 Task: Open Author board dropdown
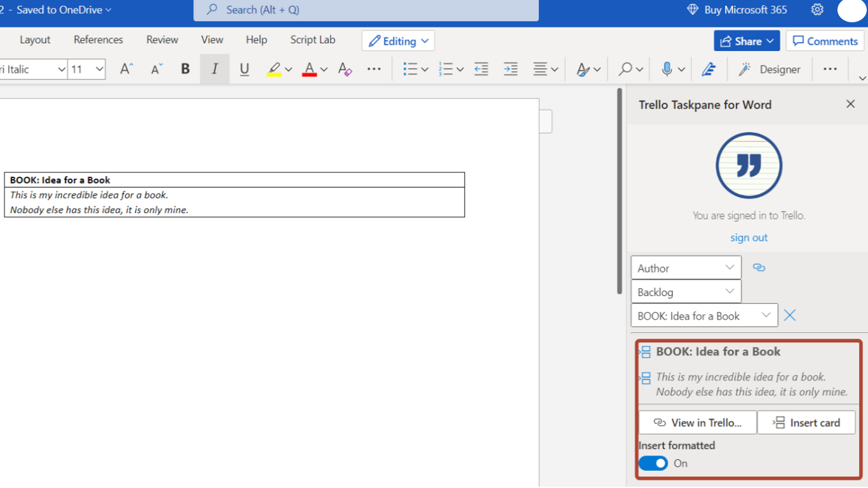tap(686, 268)
